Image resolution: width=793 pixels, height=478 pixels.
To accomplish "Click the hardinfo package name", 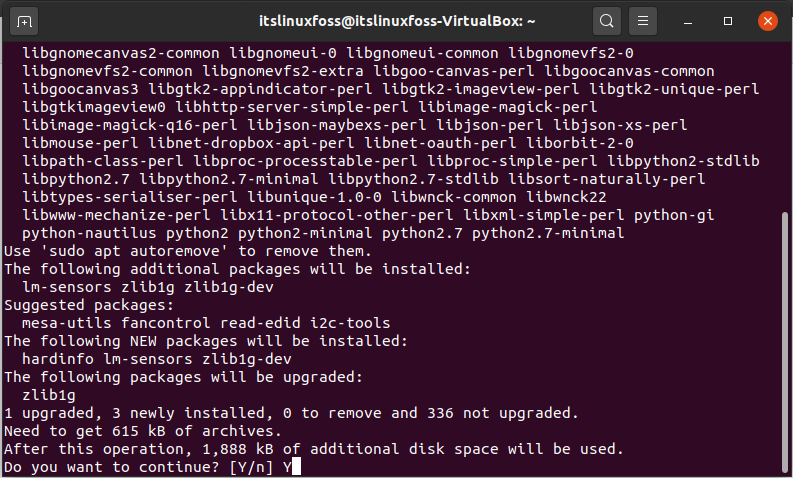I will pyautogui.click(x=58, y=359).
